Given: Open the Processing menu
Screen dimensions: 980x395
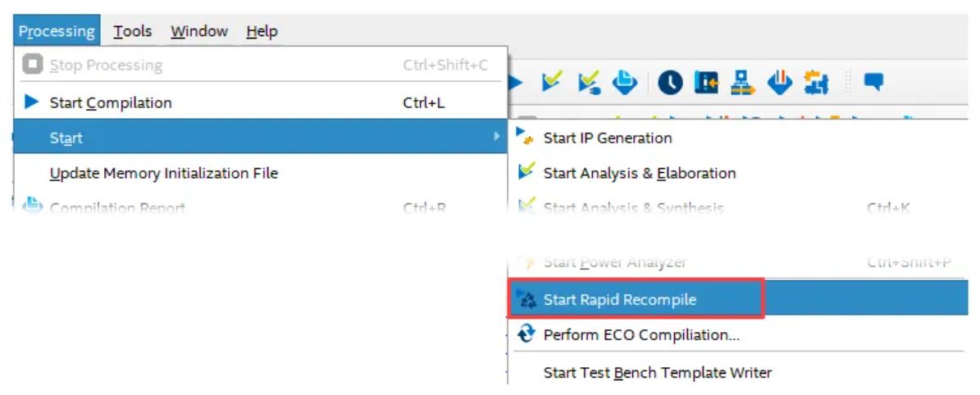Looking at the screenshot, I should 57,30.
